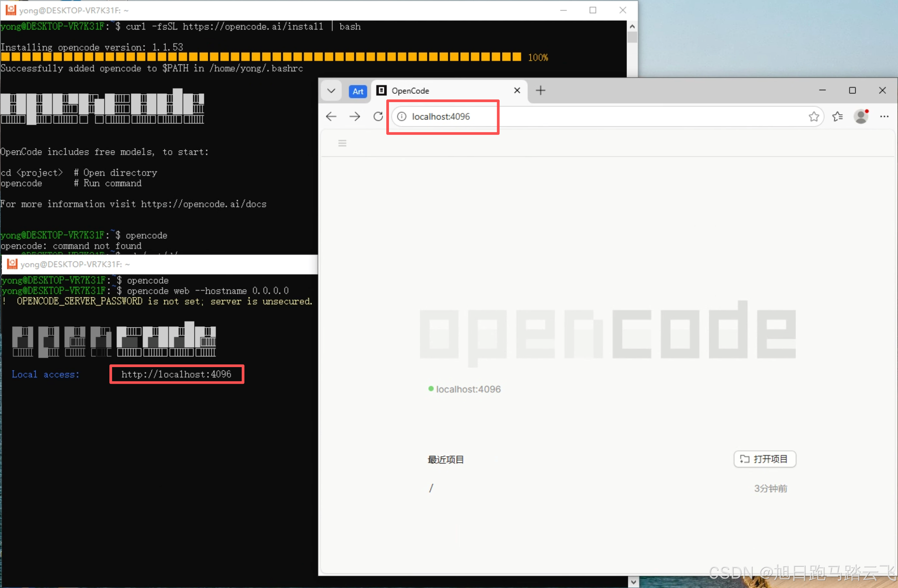
Task: Add the page to favorites via the star icon
Action: pyautogui.click(x=814, y=116)
